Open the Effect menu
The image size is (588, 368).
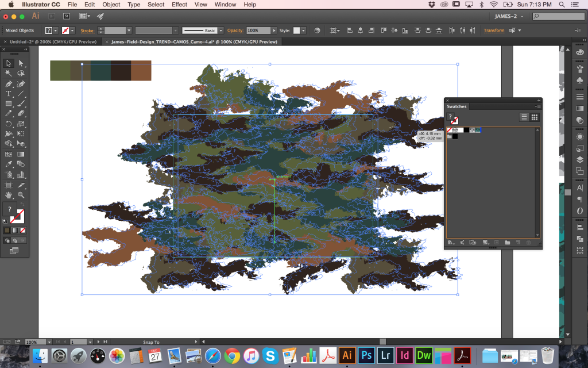pyautogui.click(x=179, y=5)
